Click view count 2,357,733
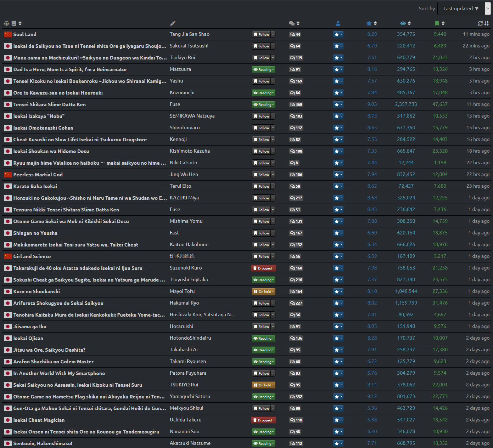The width and height of the screenshot is (493, 448). click(406, 104)
